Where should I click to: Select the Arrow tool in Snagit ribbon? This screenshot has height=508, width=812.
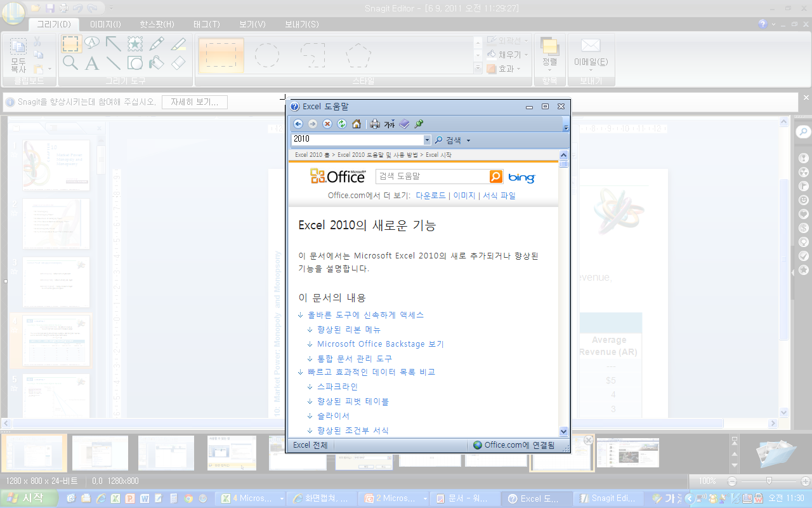click(x=114, y=43)
